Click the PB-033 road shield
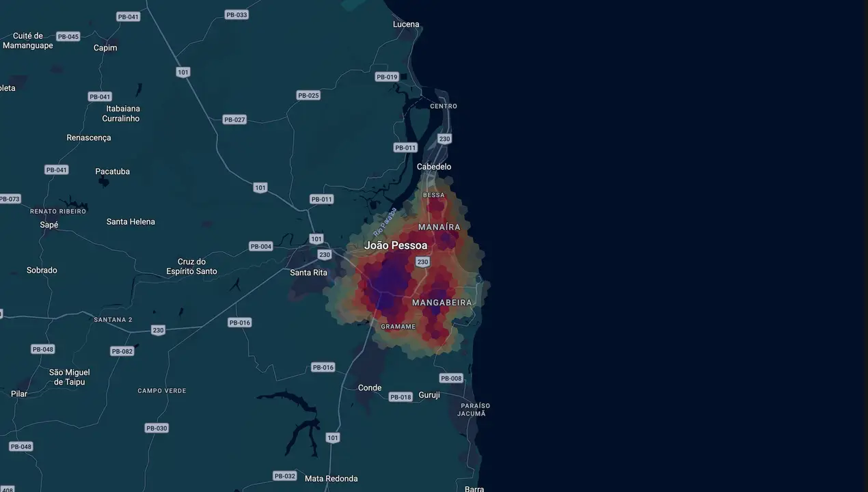Viewport: 868px width, 492px height. [236, 15]
